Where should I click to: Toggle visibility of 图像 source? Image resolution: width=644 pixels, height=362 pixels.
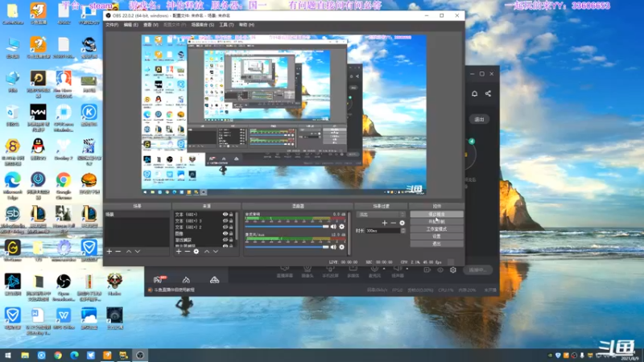coord(225,233)
